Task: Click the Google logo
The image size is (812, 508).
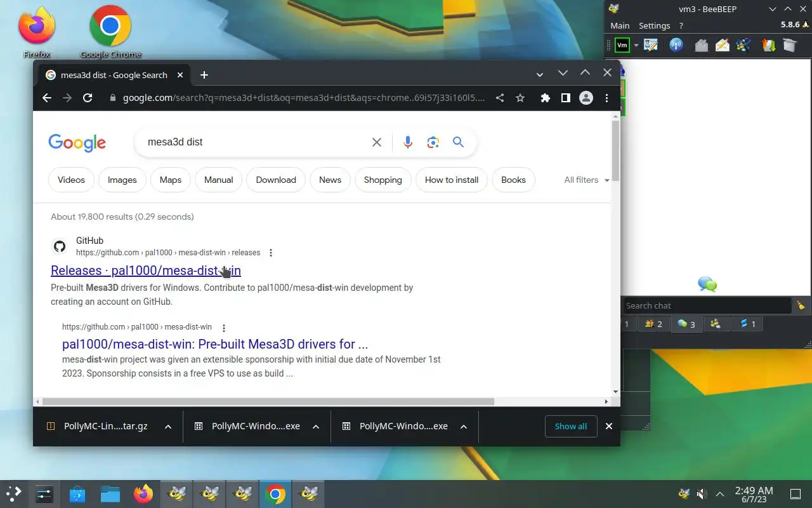Action: [x=77, y=143]
